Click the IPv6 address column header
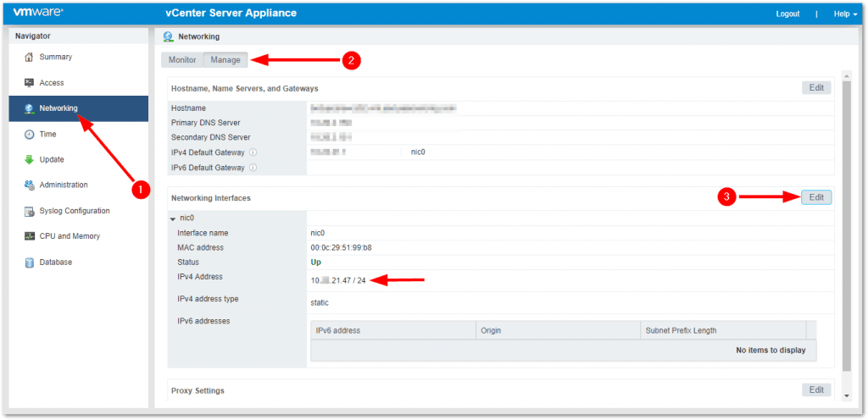The width and height of the screenshot is (868, 420). (393, 330)
